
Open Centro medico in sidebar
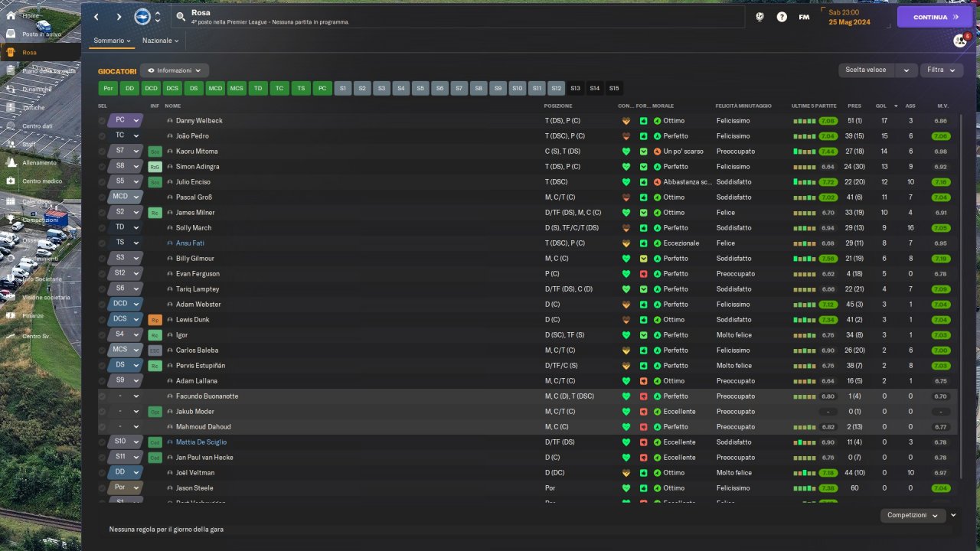[x=42, y=181]
